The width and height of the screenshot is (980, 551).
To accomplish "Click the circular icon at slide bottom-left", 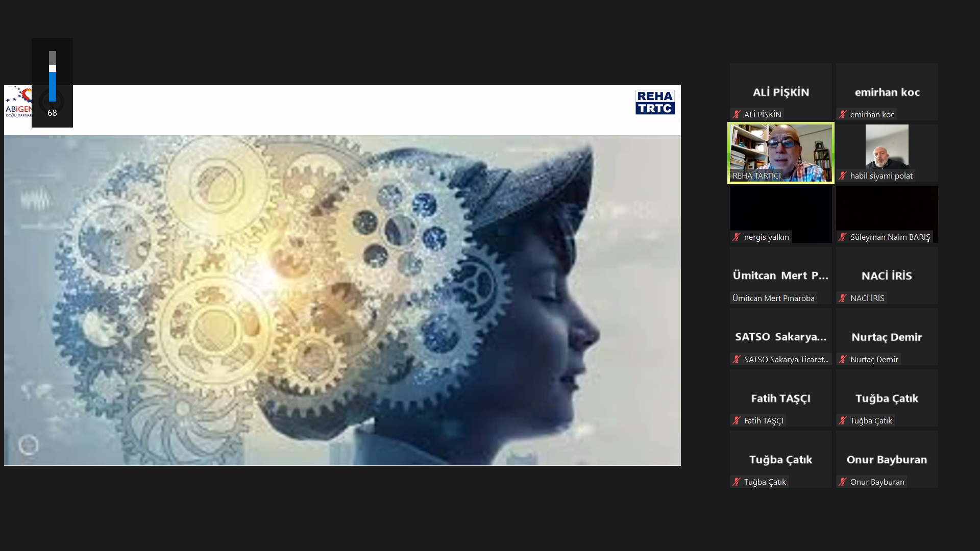I will tap(29, 445).
